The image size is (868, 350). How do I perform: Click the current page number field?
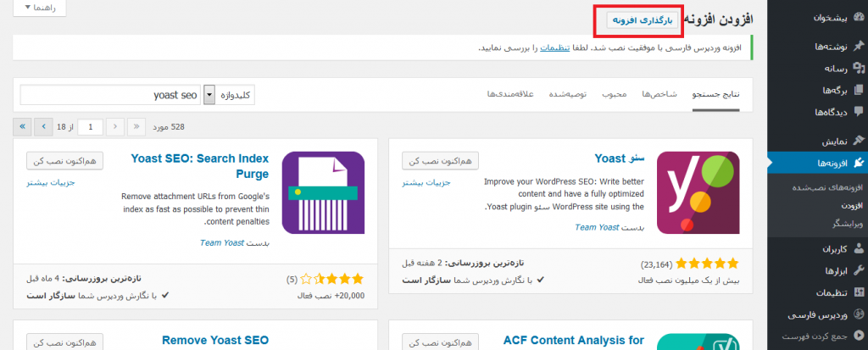click(x=90, y=127)
